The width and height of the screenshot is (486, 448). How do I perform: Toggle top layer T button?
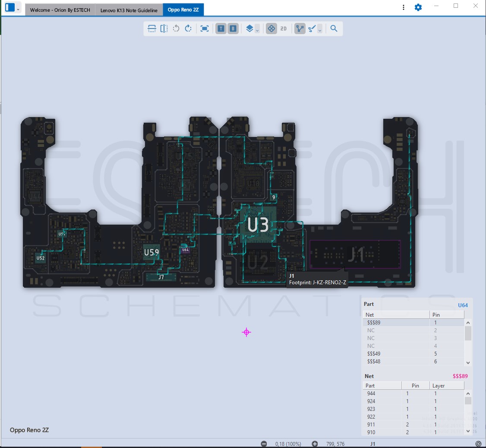tap(221, 29)
